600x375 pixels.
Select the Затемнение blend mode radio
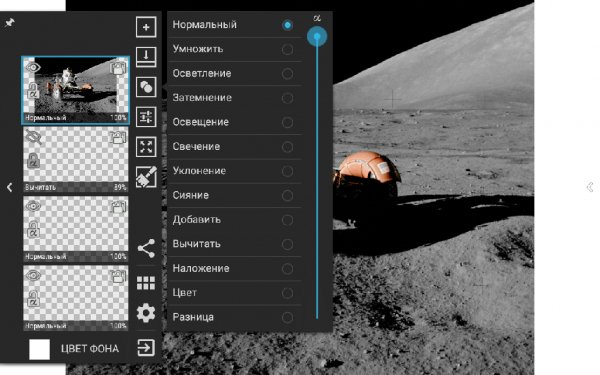tap(287, 98)
